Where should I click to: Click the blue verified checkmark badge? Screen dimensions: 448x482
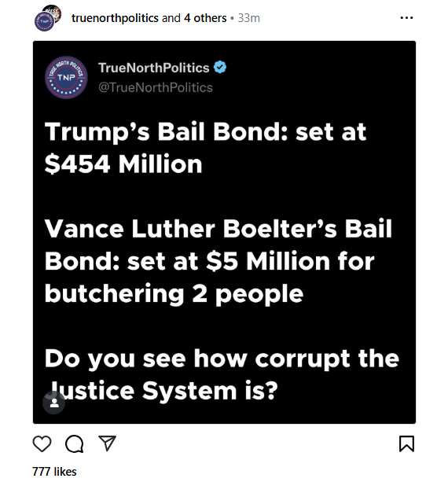(x=220, y=68)
